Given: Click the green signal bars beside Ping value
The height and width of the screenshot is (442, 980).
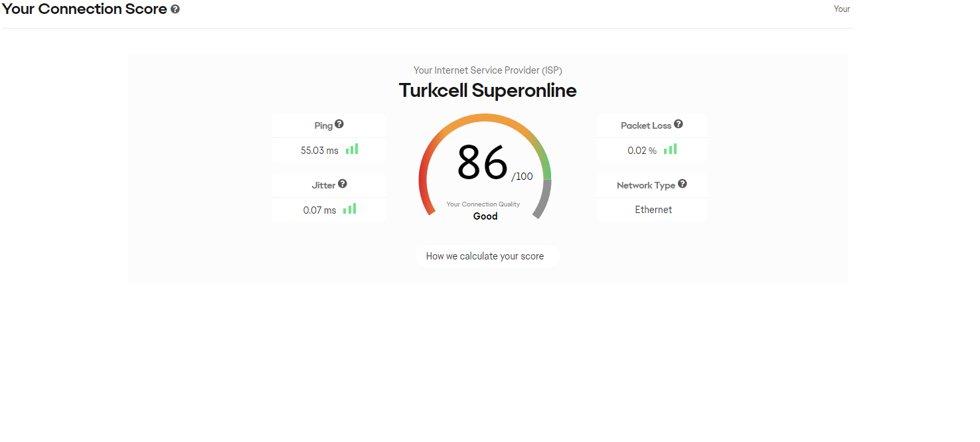Looking at the screenshot, I should tap(352, 149).
